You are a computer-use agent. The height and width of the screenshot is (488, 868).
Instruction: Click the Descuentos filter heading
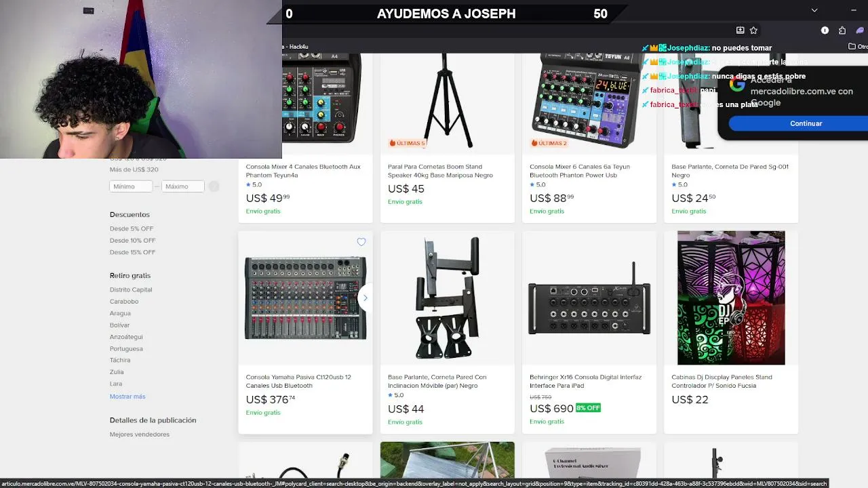pyautogui.click(x=130, y=215)
